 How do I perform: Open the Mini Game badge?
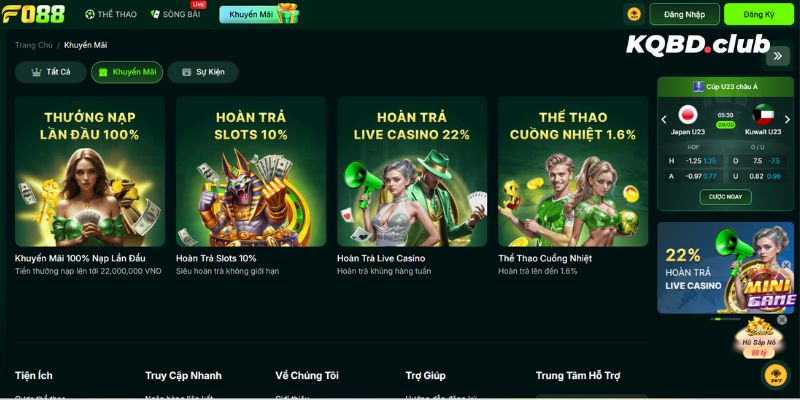coord(770,294)
